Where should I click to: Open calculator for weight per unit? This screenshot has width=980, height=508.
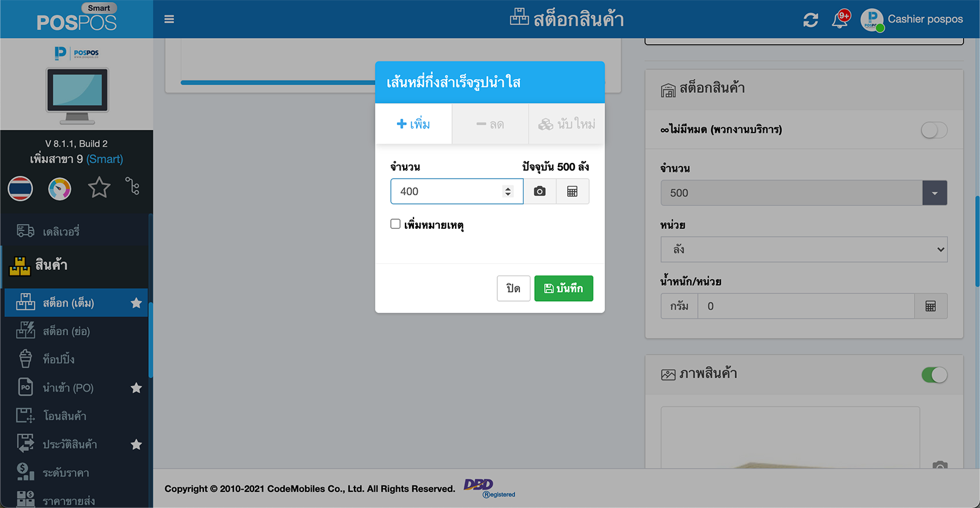[930, 306]
